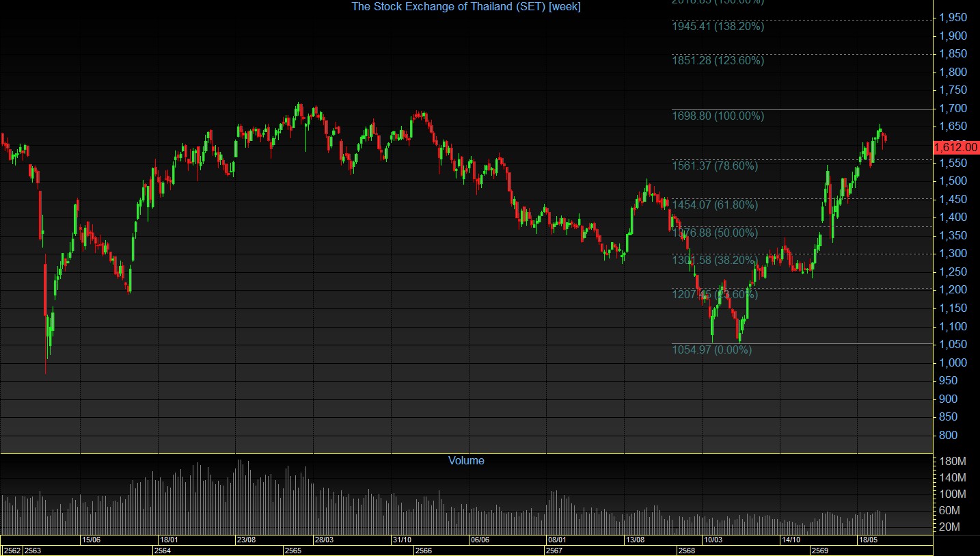Select the 850 price axis label

[x=949, y=417]
